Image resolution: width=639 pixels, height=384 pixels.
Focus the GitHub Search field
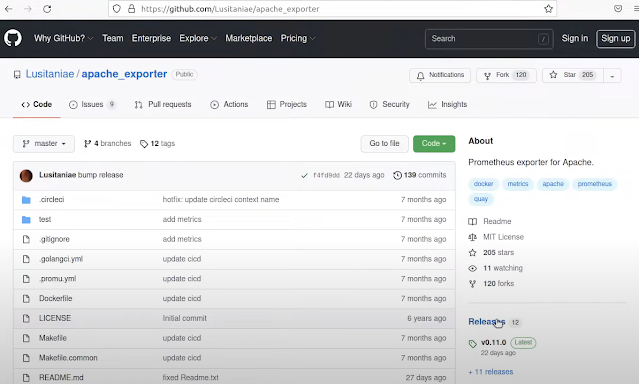coord(489,39)
